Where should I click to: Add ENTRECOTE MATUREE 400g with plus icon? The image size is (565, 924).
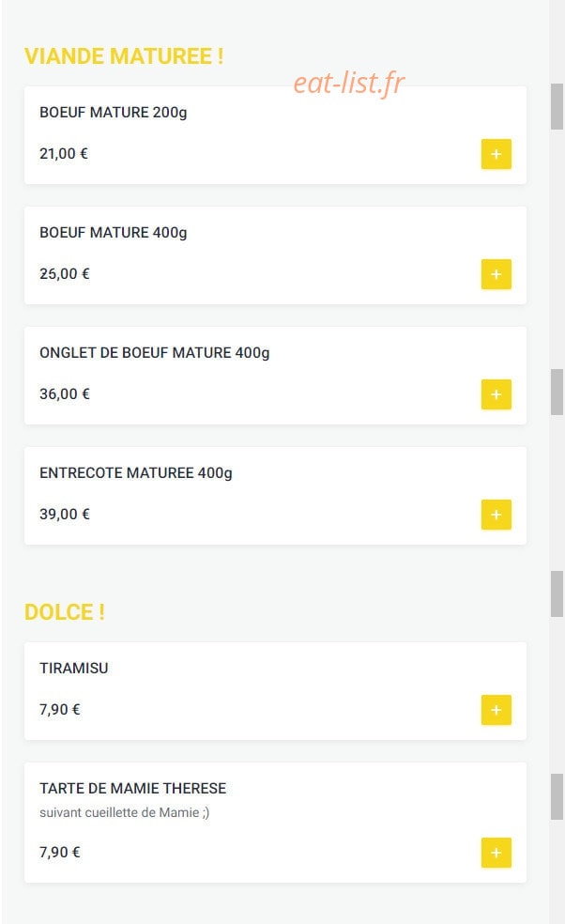496,515
